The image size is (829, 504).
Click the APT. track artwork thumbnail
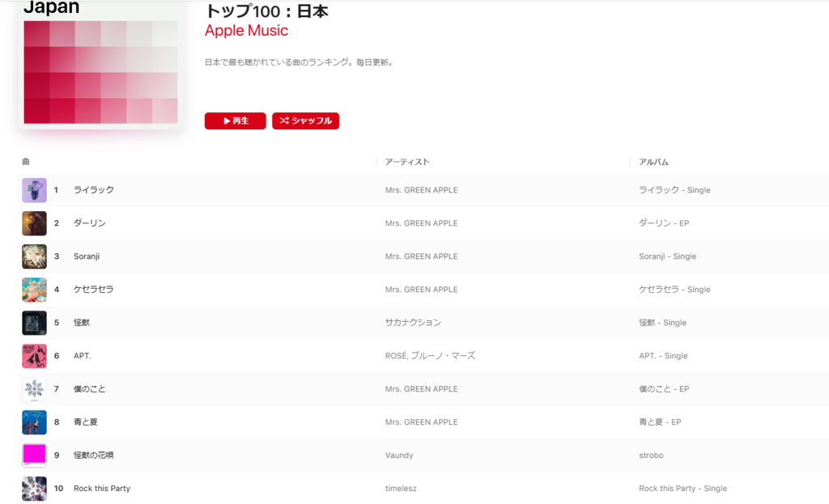click(x=34, y=356)
